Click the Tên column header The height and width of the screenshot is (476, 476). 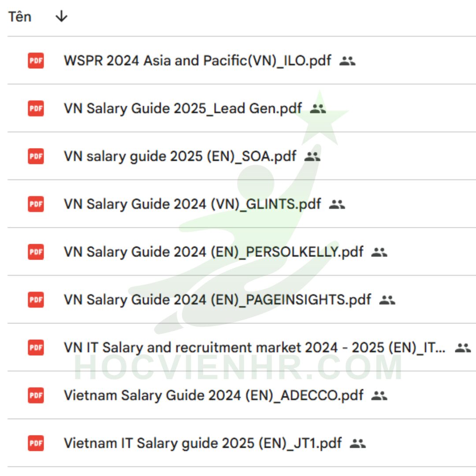pyautogui.click(x=20, y=17)
